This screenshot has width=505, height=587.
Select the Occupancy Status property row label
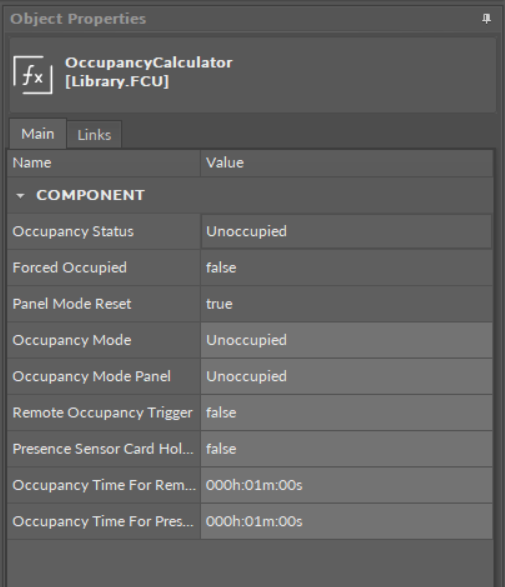coord(73,231)
